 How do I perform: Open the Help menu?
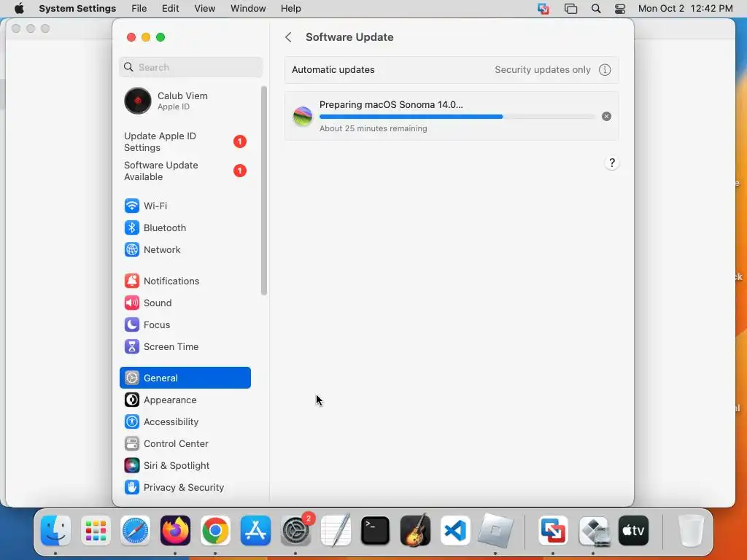290,9
